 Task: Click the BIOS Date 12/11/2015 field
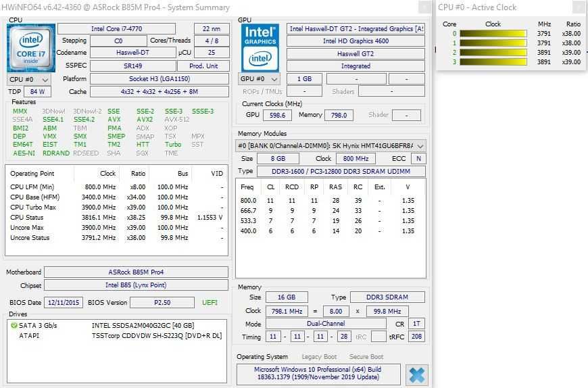(x=64, y=303)
